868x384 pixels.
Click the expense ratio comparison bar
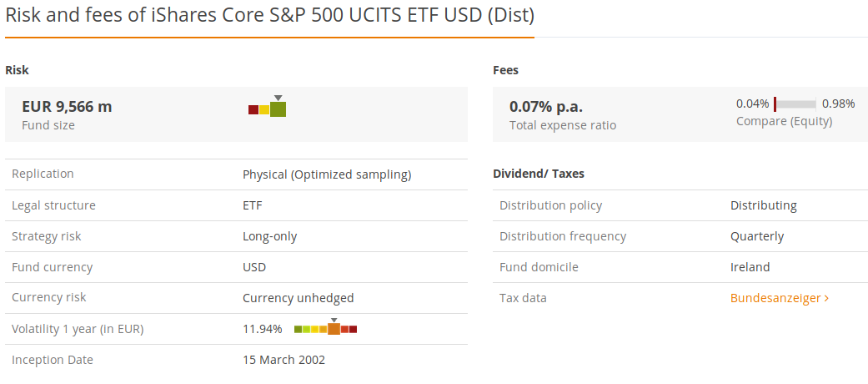795,104
